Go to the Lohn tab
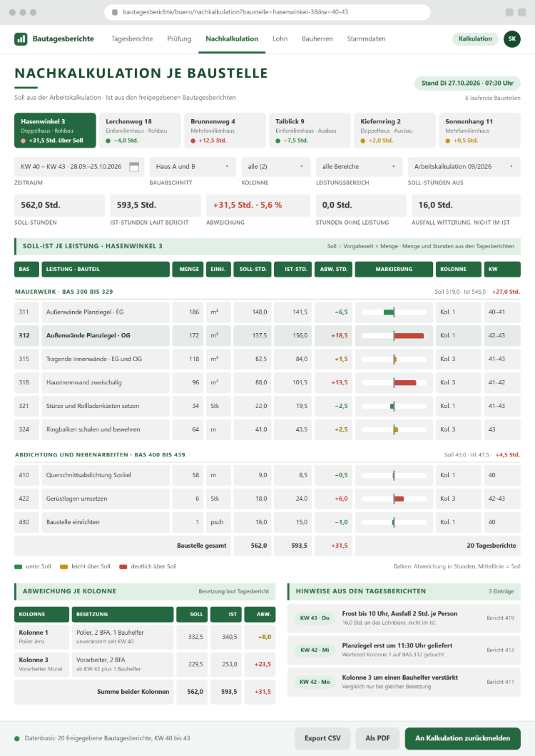The width and height of the screenshot is (535, 756). 280,39
